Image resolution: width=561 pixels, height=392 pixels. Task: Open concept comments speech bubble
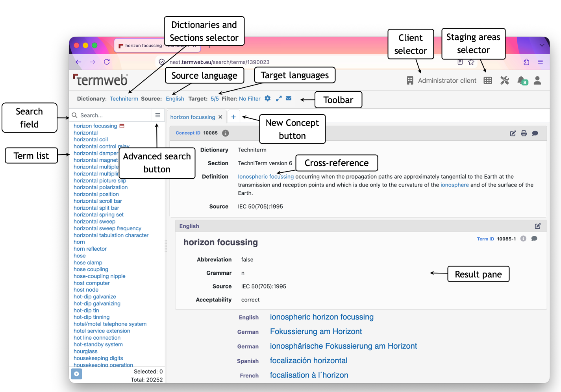click(535, 133)
